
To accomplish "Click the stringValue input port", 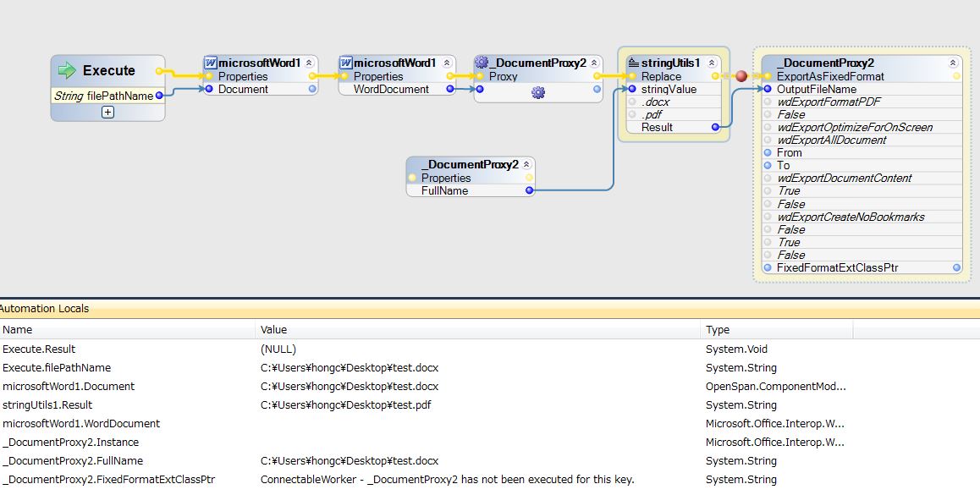I will 632,90.
